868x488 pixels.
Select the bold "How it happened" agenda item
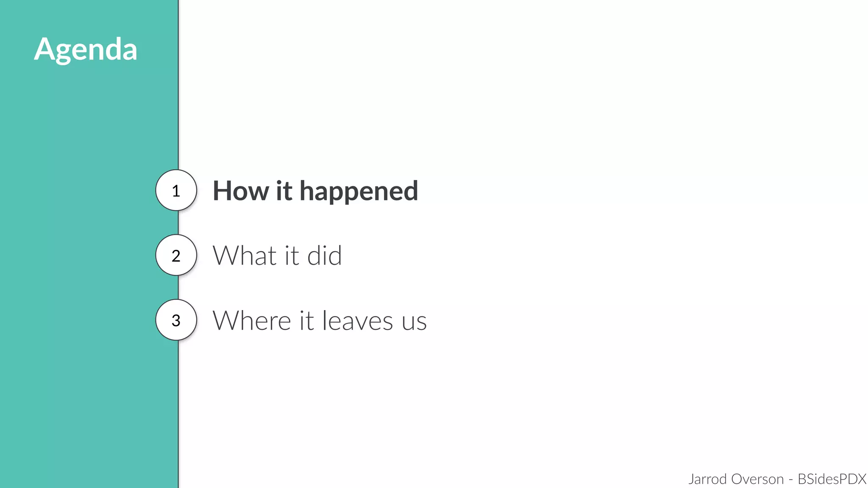pyautogui.click(x=315, y=191)
